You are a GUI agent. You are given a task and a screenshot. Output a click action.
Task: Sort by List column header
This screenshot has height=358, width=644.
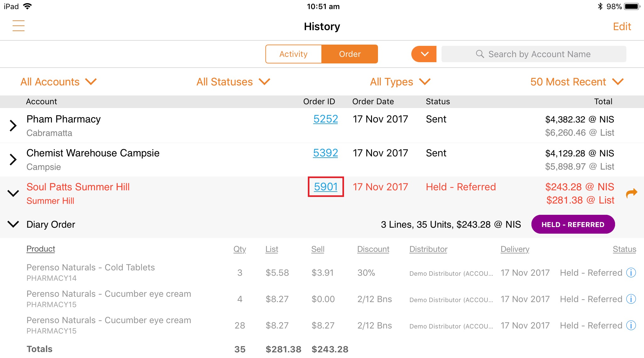[x=272, y=249]
